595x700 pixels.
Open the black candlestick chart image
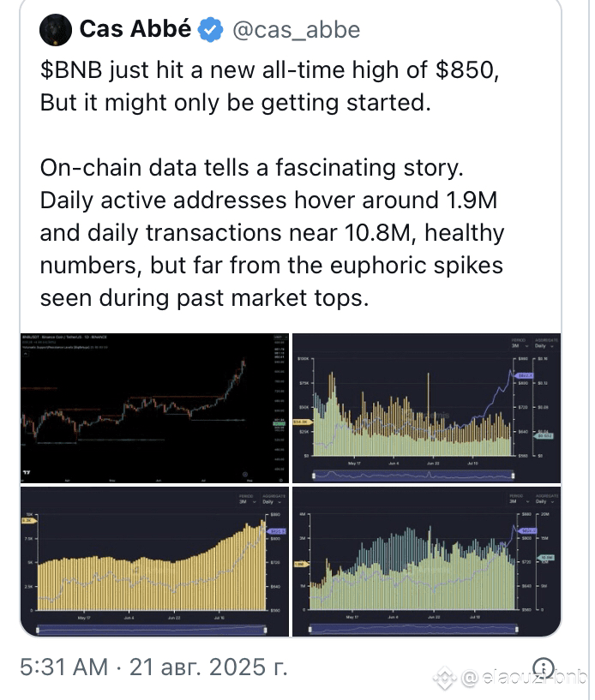pos(154,408)
